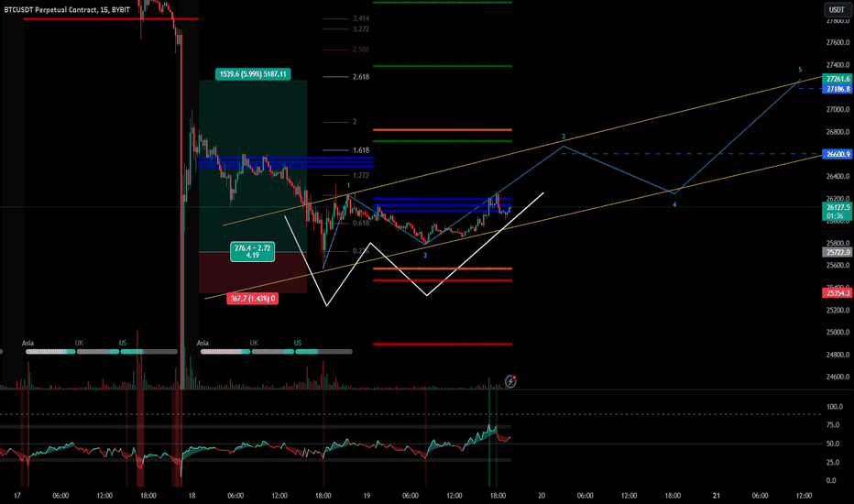The image size is (854, 504).
Task: Click the 25200.0 price axis tick
Action: pos(838,311)
